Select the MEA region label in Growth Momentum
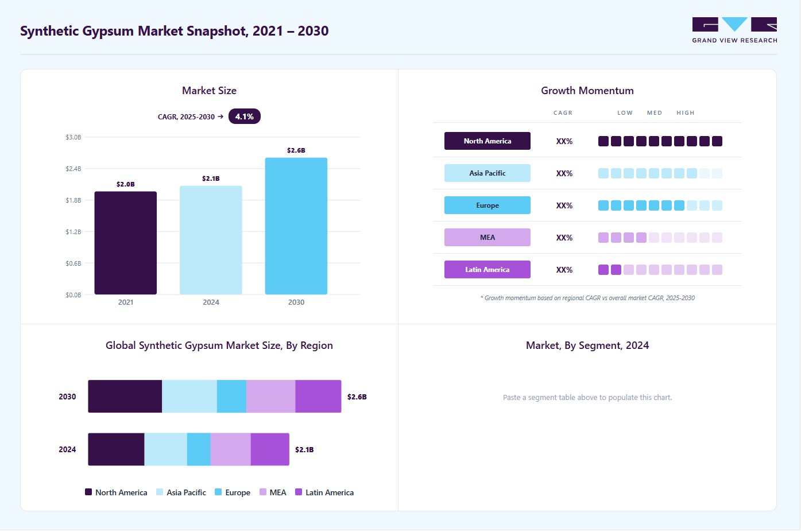 pyautogui.click(x=487, y=238)
